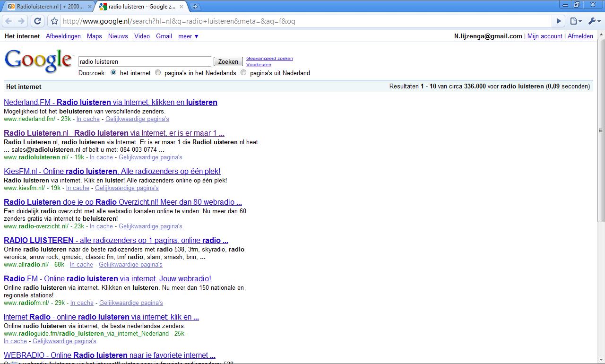Screen dimensions: 605x364
Task: Open "Gelijkwaardige pagina's" for the radioguide.fm result
Action: click(x=64, y=341)
